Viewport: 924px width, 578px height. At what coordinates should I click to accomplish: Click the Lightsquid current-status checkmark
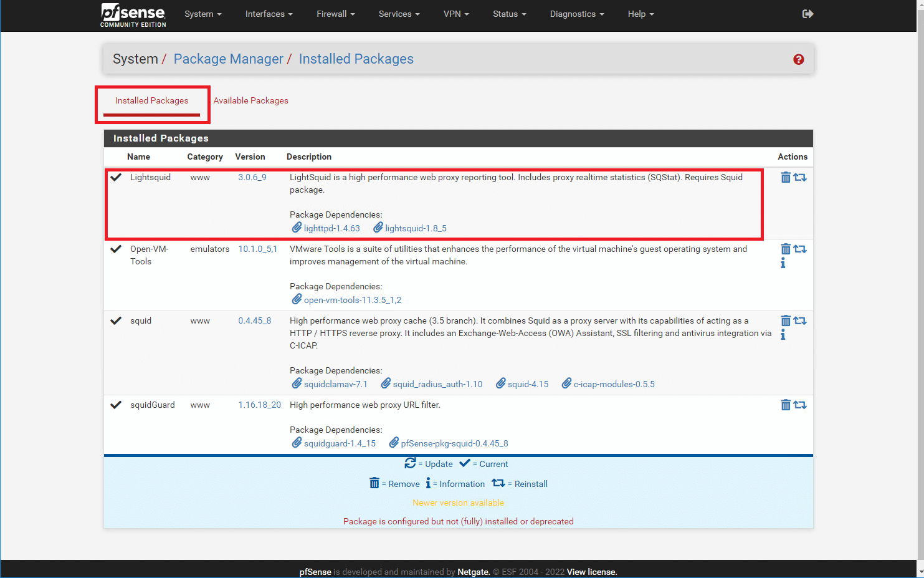click(116, 177)
